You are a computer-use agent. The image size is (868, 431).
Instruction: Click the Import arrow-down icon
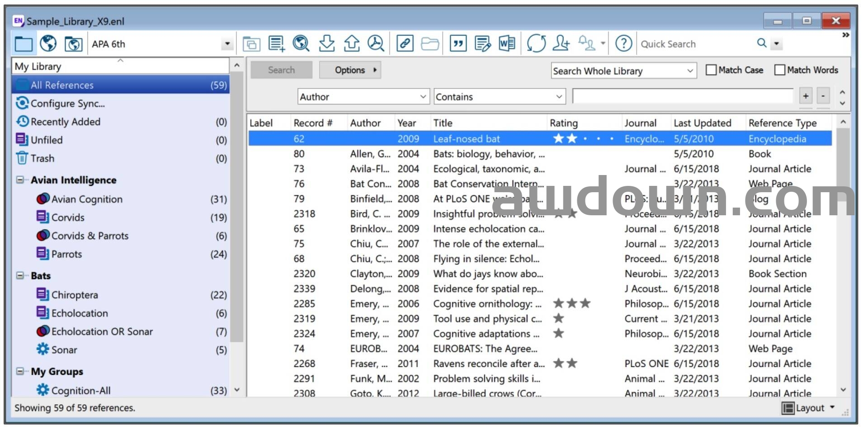click(326, 44)
